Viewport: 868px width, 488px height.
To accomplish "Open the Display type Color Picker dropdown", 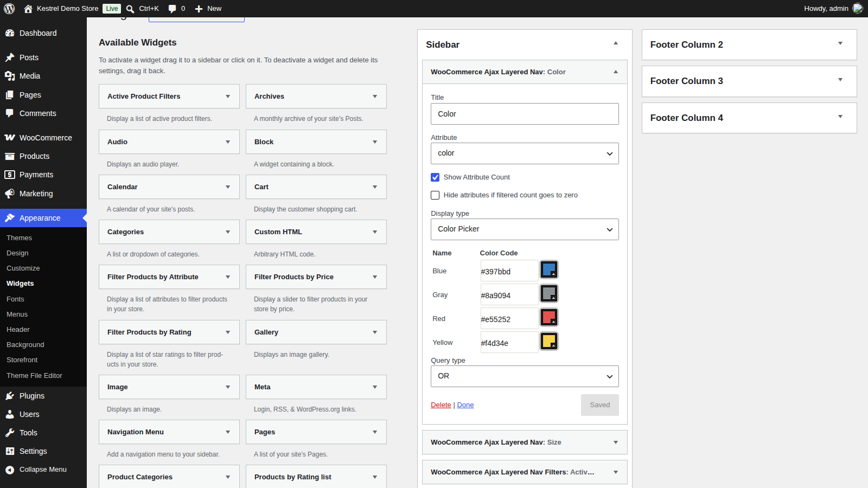I will coord(525,229).
